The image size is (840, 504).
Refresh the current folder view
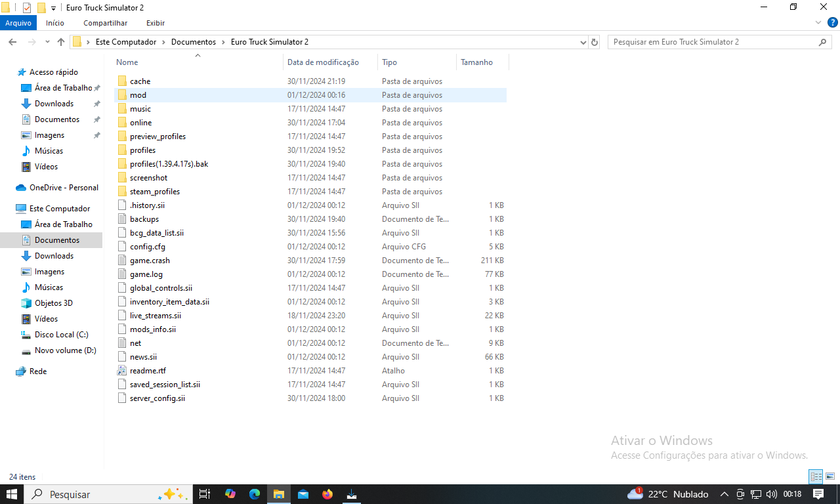595,42
